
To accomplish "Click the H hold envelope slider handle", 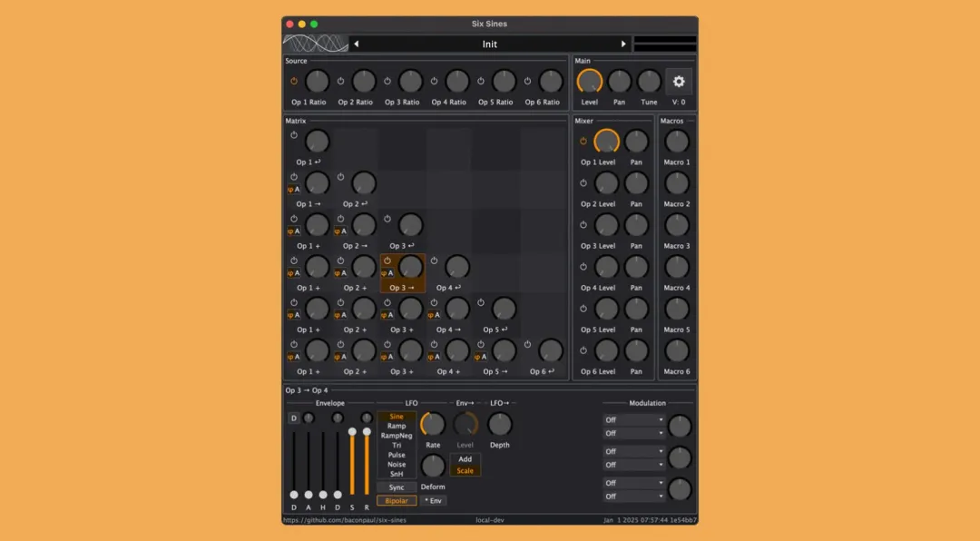I will (x=323, y=495).
